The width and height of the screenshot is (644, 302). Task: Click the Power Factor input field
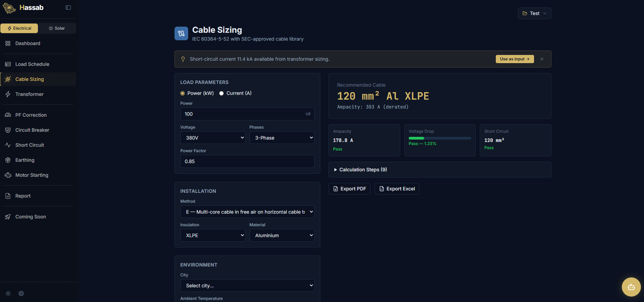(247, 161)
